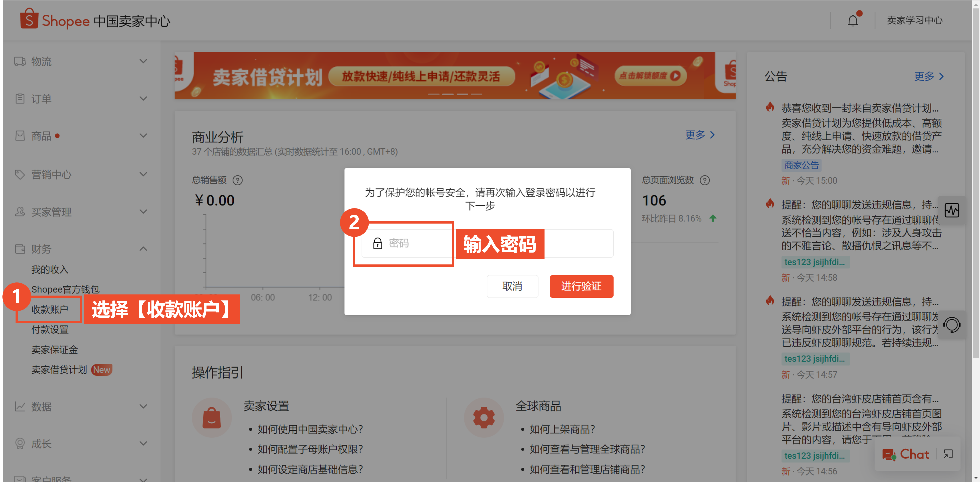This screenshot has height=482, width=980.
Task: Open 如何上架商品? guide
Action: click(562, 429)
